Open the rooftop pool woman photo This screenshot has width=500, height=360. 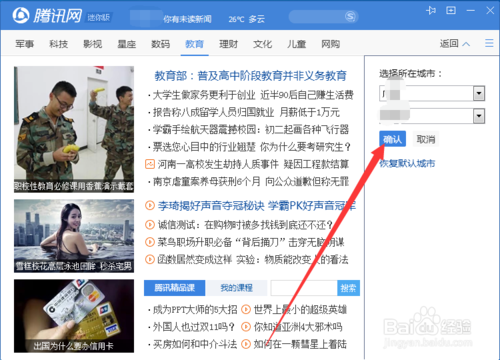click(x=74, y=236)
